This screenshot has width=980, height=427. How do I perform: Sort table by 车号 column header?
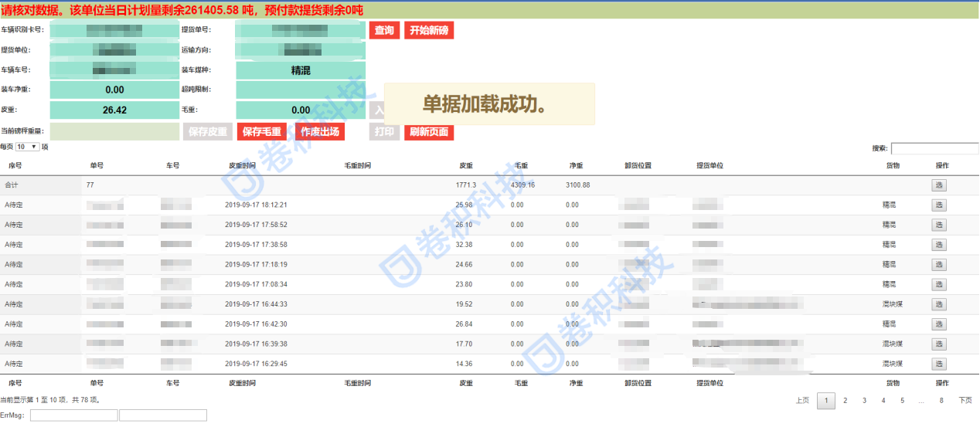(172, 166)
